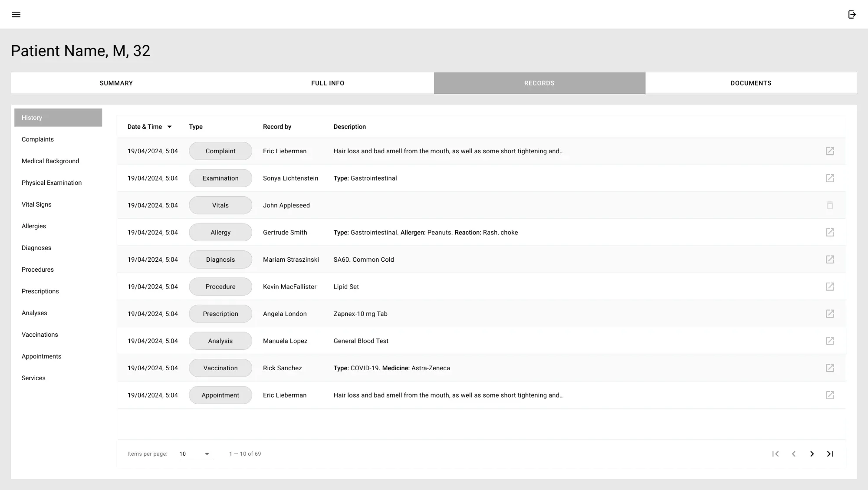Open the Analysis record details icon
This screenshot has width=868, height=490.
(x=830, y=341)
